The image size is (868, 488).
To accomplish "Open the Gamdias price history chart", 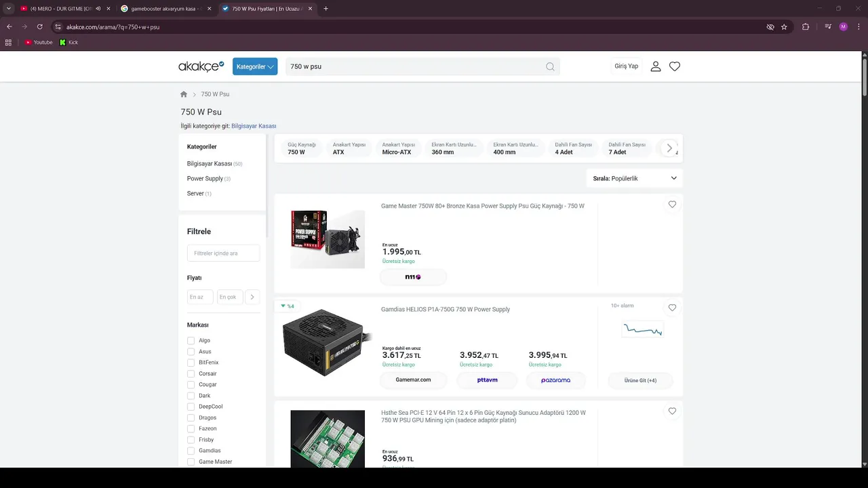I will 643,330.
